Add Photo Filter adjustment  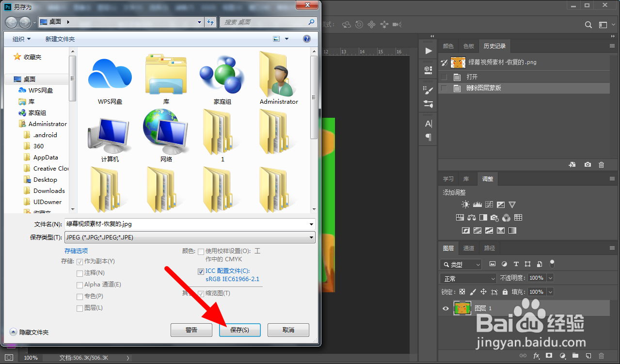(495, 218)
